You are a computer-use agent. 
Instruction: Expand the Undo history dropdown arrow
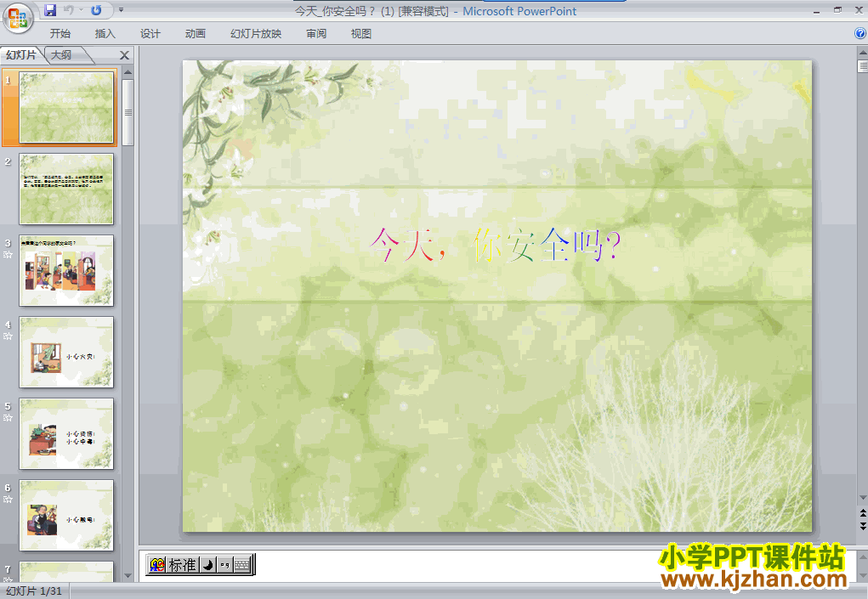[x=81, y=10]
